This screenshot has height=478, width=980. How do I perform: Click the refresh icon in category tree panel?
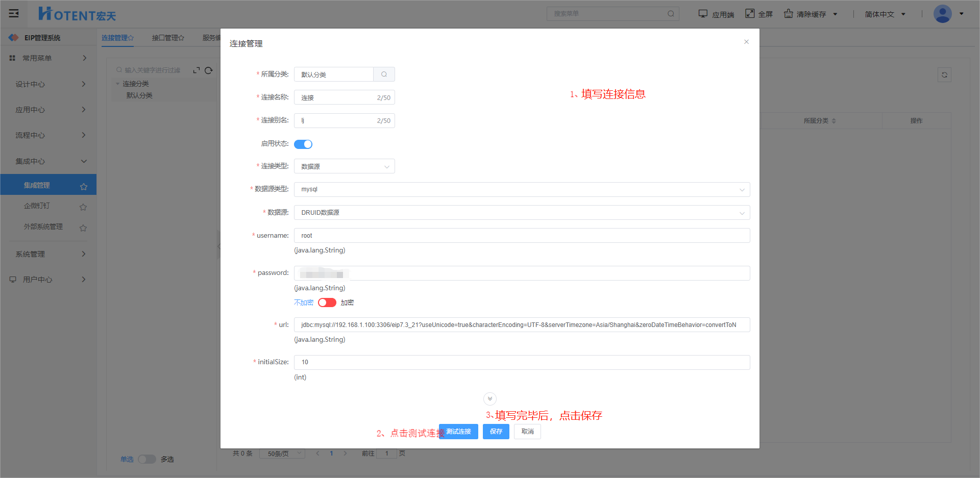209,70
